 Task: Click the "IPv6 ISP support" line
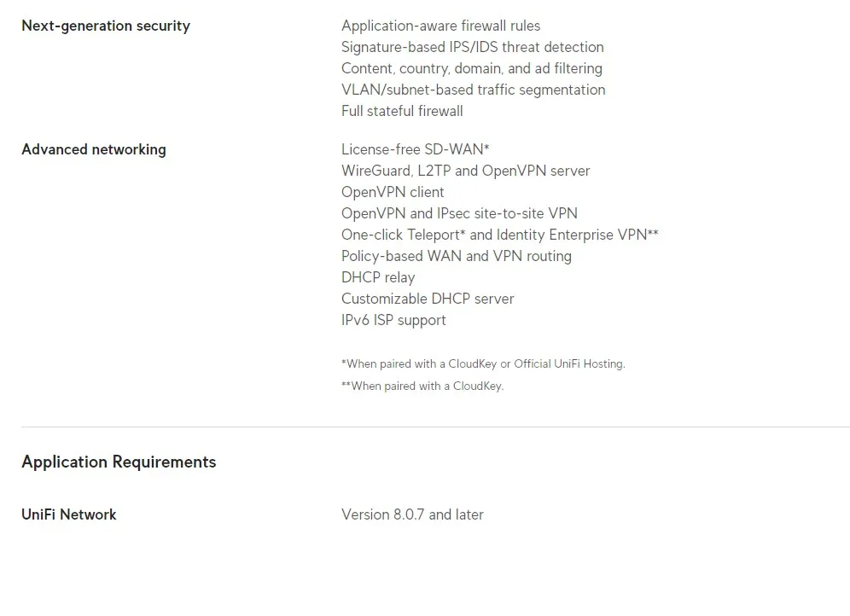[393, 320]
